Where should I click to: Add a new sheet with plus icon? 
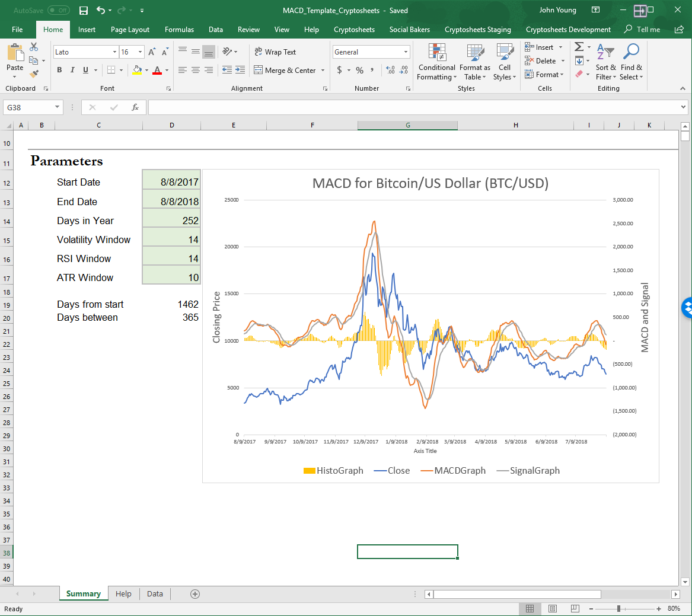195,594
